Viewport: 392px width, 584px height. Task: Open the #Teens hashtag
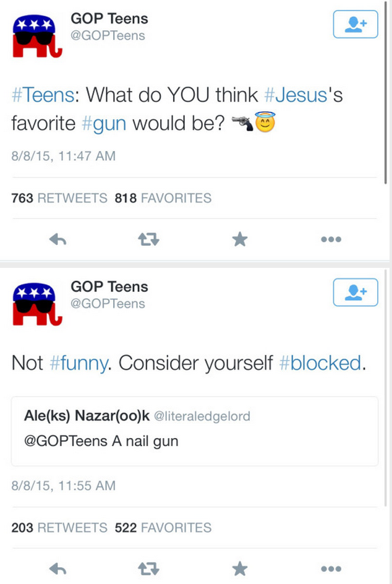[42, 95]
